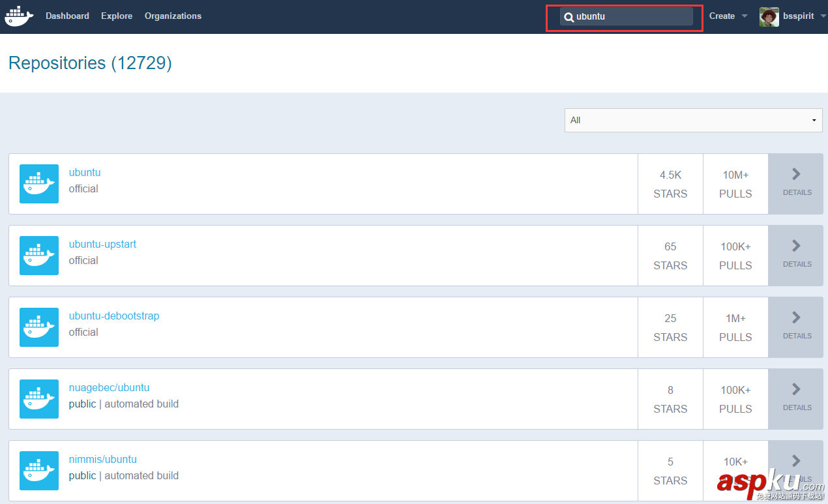Click 65 STARS on ubuntu-upstart row
The height and width of the screenshot is (504, 828).
click(670, 256)
